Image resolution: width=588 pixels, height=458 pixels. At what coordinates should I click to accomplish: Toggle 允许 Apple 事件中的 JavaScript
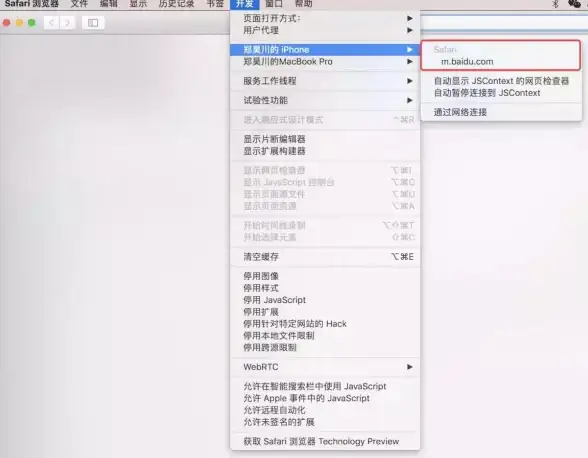click(x=325, y=398)
